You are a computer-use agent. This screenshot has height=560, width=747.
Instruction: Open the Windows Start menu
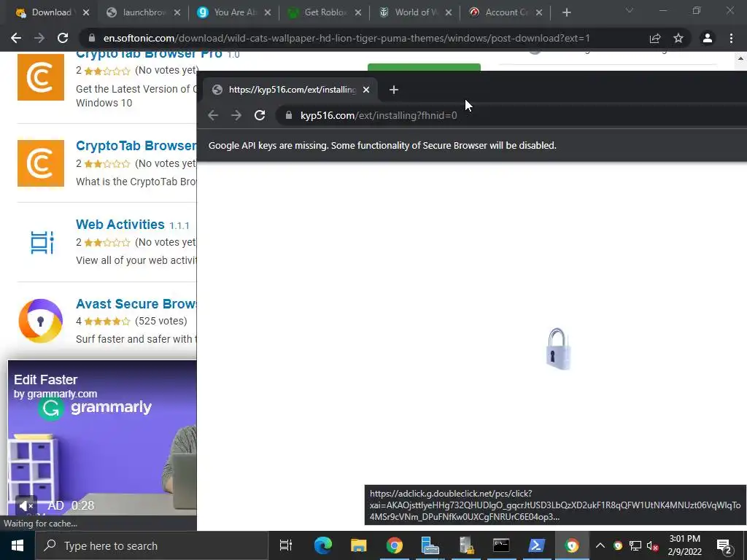pos(18,545)
